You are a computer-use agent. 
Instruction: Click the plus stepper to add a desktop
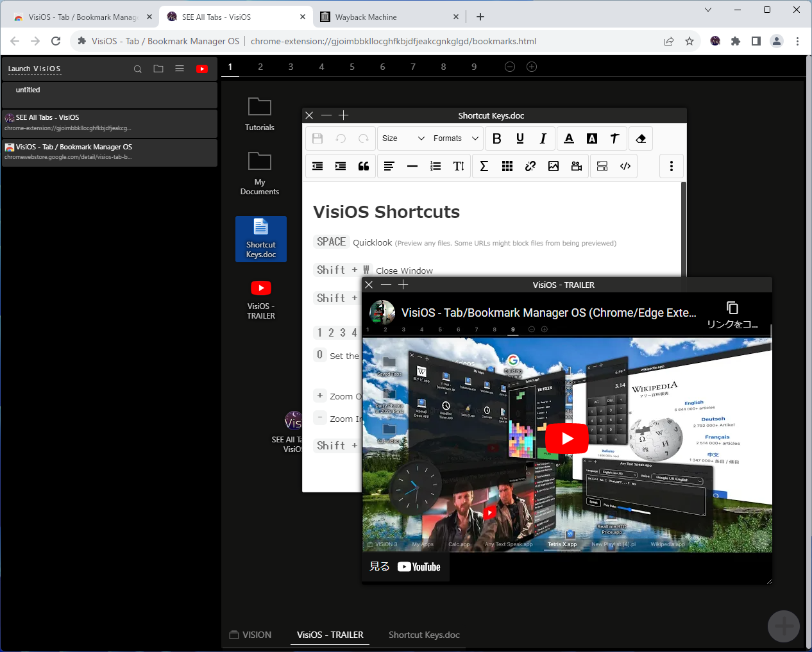531,66
